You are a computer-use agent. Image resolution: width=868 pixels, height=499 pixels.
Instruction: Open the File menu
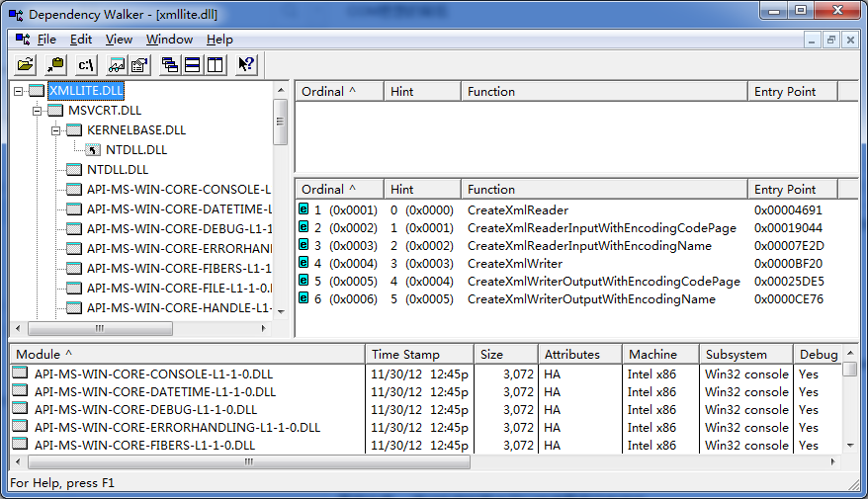[x=46, y=40]
